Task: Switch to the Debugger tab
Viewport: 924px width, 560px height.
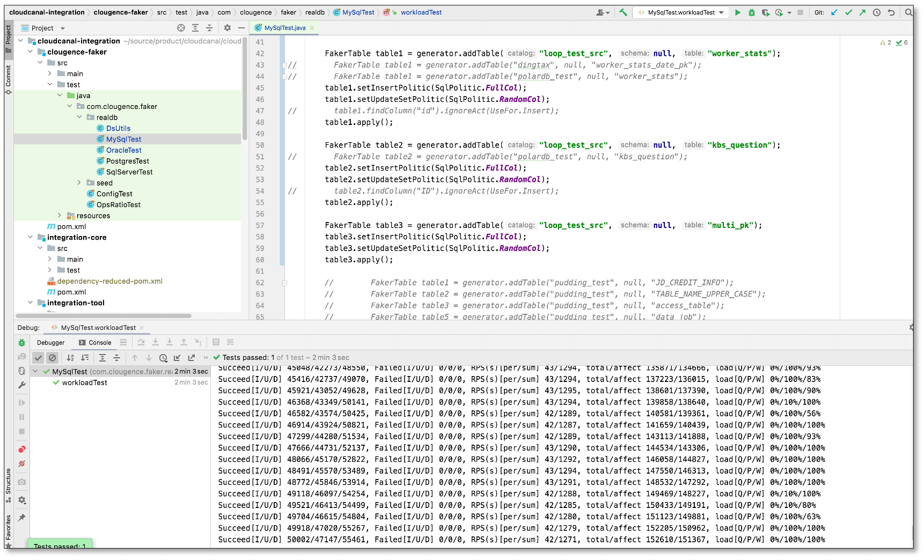Action: [50, 343]
